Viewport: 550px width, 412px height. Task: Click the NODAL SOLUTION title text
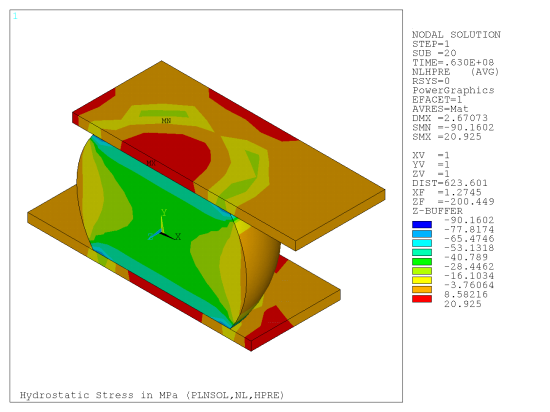click(x=456, y=35)
